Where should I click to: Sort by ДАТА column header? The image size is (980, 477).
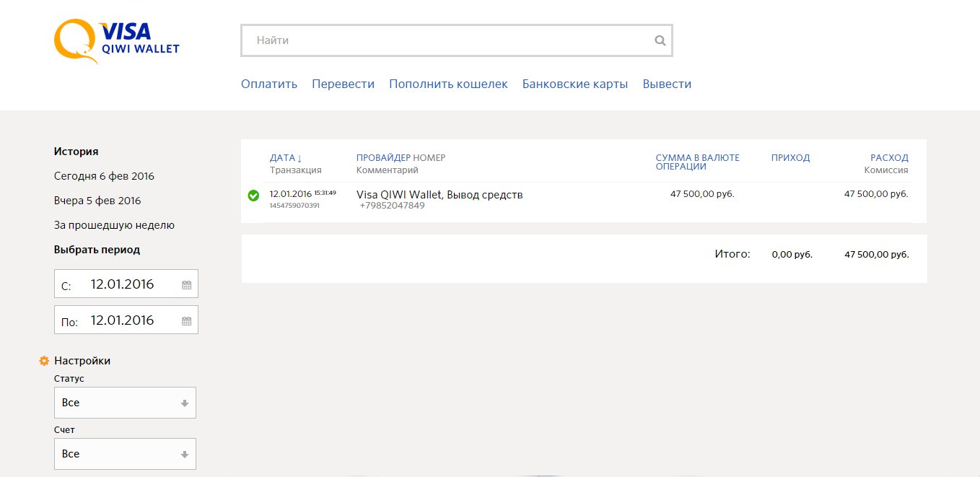click(286, 158)
